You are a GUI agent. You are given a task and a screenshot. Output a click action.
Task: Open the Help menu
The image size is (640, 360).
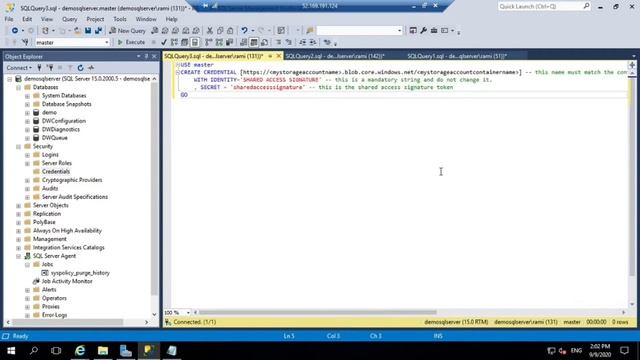point(171,19)
